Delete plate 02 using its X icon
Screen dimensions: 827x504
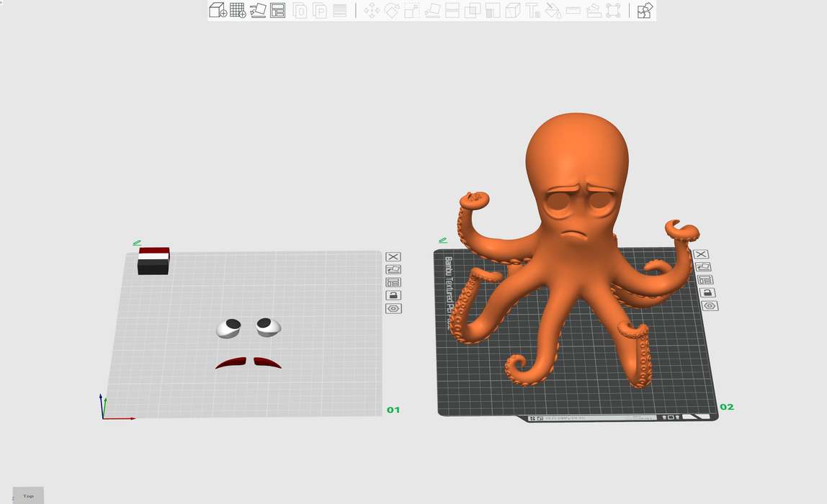pyautogui.click(x=701, y=254)
